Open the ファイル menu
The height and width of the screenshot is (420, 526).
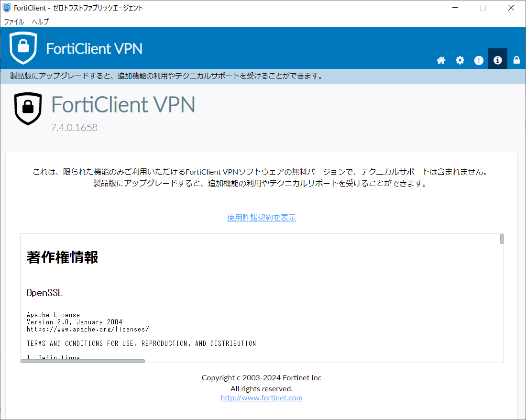tap(13, 22)
